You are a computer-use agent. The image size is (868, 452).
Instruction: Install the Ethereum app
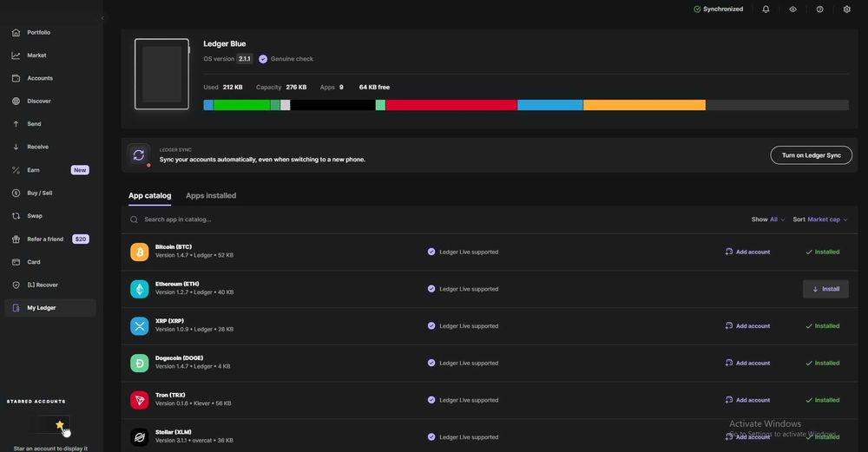pos(825,289)
